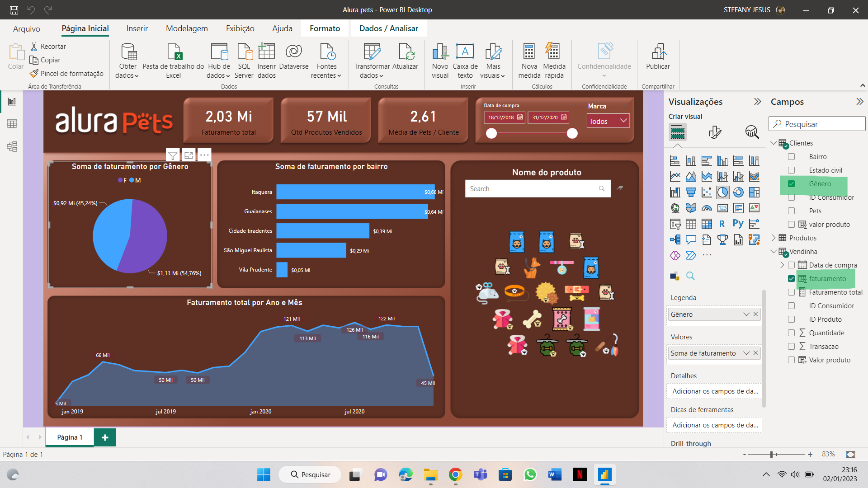Pick the KPI visual icon
Screen dimensions: 868x488
coord(754,208)
